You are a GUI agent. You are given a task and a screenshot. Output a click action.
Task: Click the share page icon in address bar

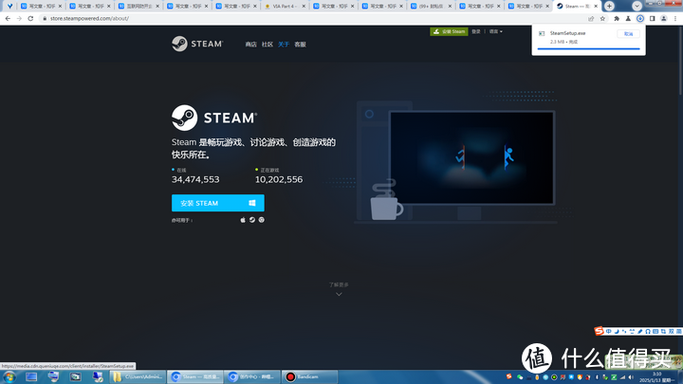tap(591, 19)
